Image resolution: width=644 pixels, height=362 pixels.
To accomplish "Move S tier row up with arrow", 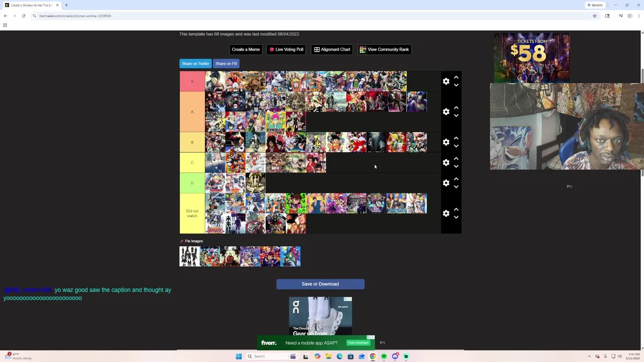I will click(456, 77).
